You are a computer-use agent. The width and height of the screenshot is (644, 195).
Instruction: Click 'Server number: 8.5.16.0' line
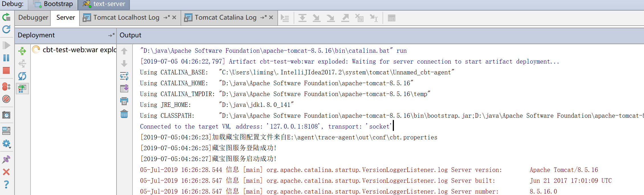click(x=348, y=192)
